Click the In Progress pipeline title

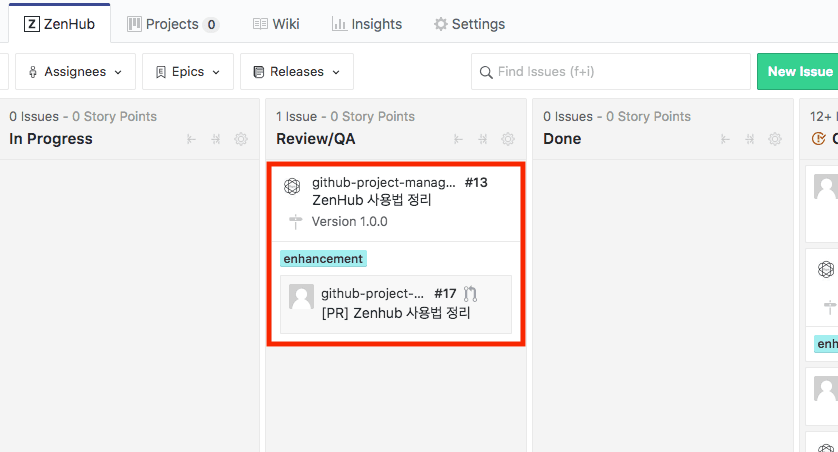[51, 139]
